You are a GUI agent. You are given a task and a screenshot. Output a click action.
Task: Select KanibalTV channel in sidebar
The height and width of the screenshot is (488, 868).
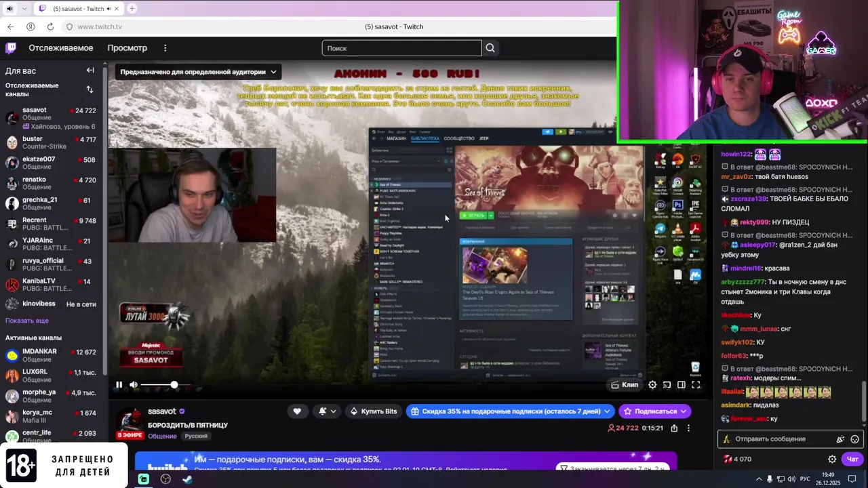[53, 285]
